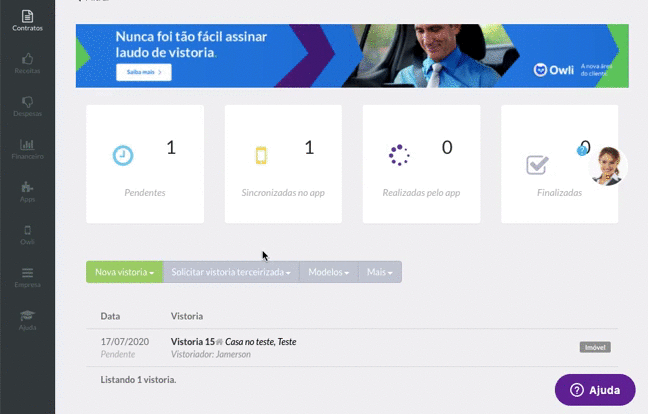Screen dimensions: 648x414
Task: Open Contratos in the sidebar
Action: pyautogui.click(x=27, y=21)
